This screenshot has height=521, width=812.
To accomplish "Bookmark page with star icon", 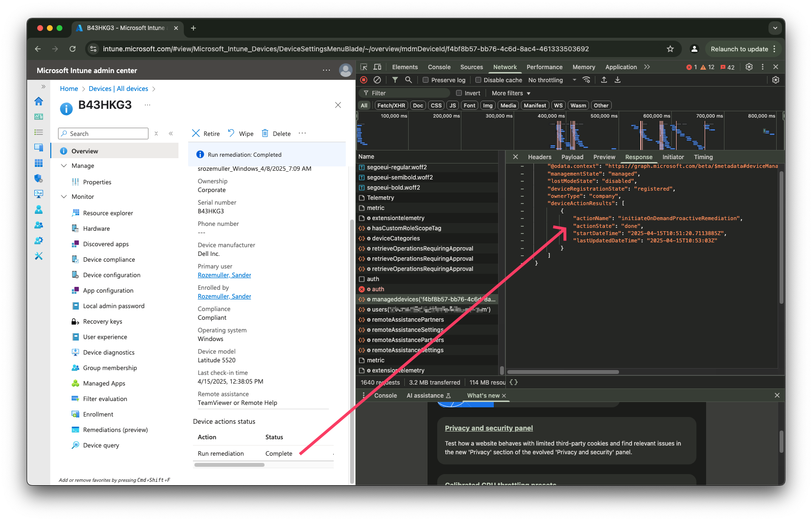I will [670, 49].
